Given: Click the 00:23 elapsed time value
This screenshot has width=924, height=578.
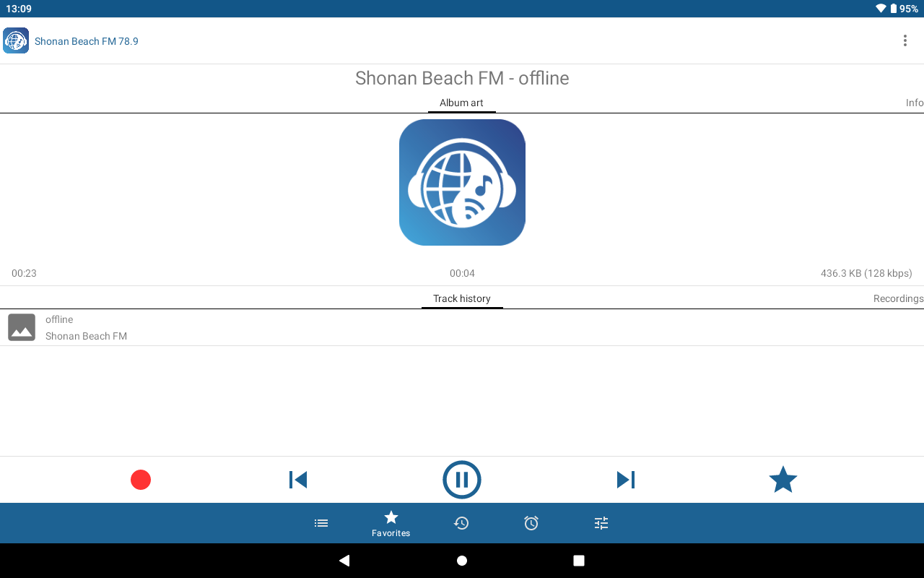Looking at the screenshot, I should [24, 273].
